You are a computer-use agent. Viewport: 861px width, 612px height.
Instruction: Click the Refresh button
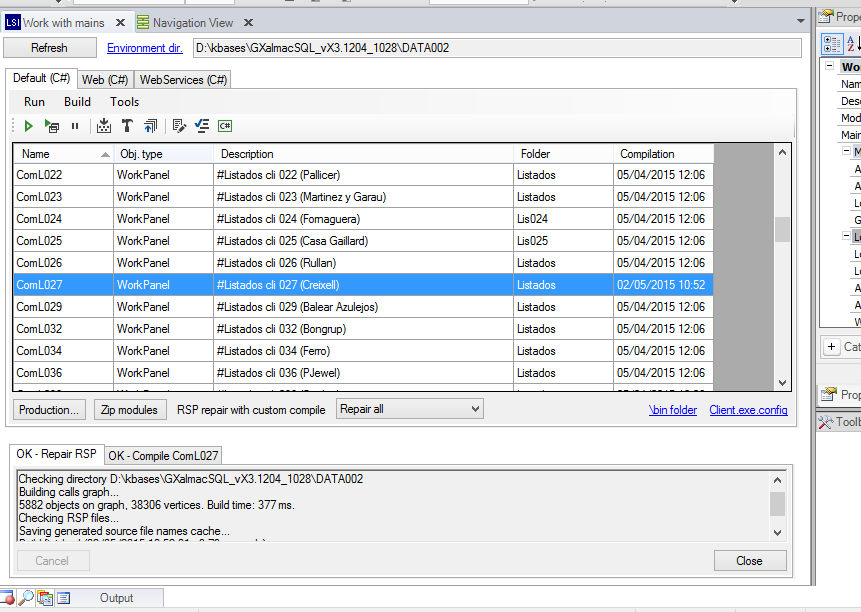pos(49,48)
